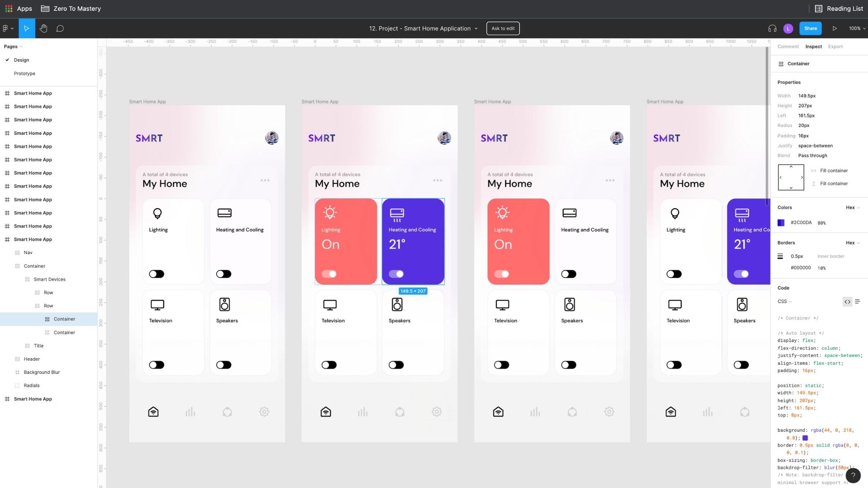The width and height of the screenshot is (868, 488).
Task: Open the zoom level dropdown
Action: coord(856,28)
